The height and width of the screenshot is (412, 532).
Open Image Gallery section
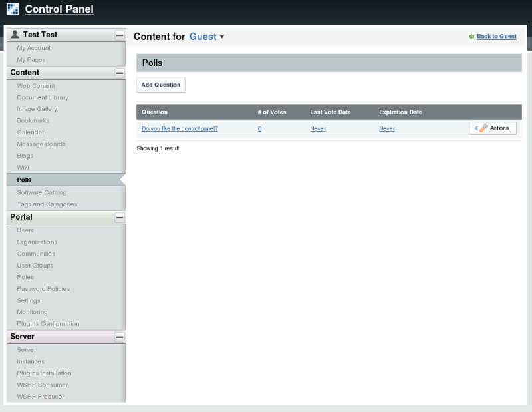tap(37, 109)
